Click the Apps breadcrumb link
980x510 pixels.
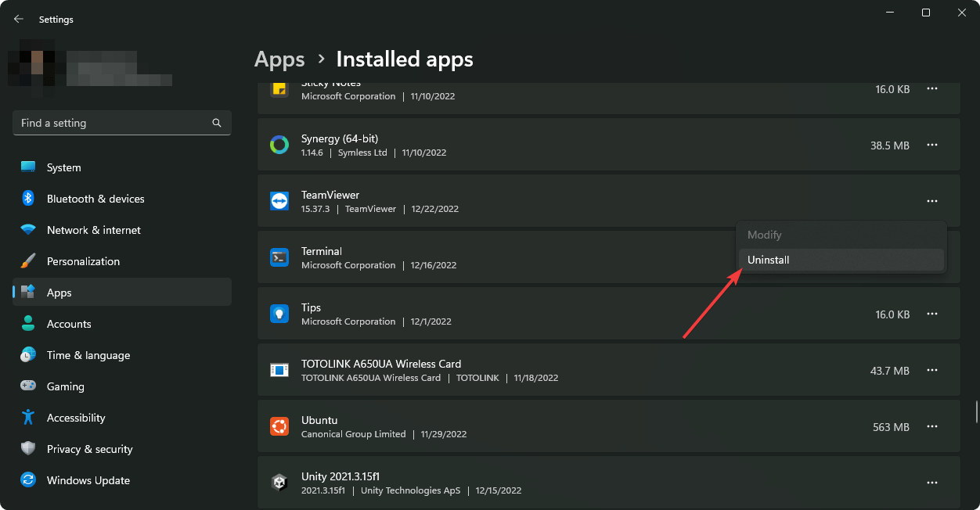[279, 59]
